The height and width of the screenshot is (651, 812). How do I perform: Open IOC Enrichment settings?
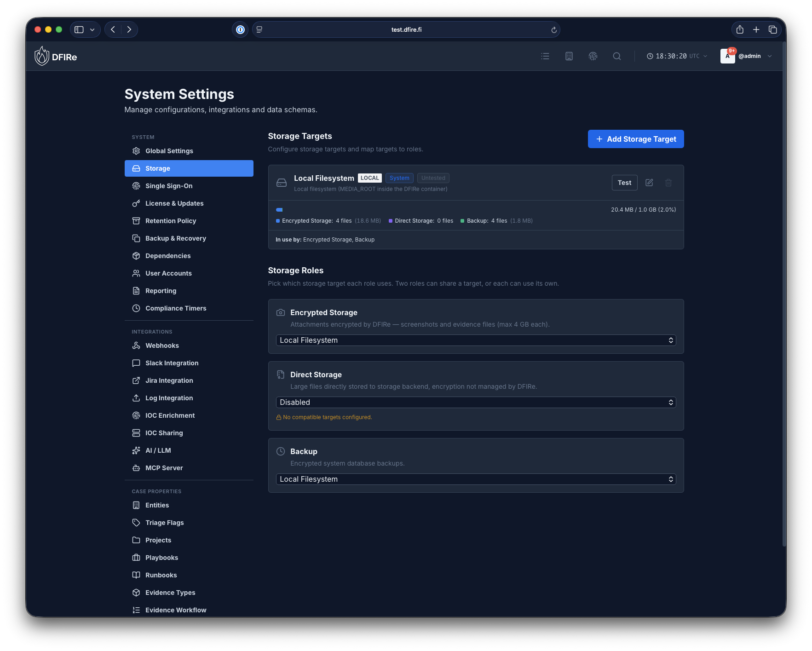[189, 415]
